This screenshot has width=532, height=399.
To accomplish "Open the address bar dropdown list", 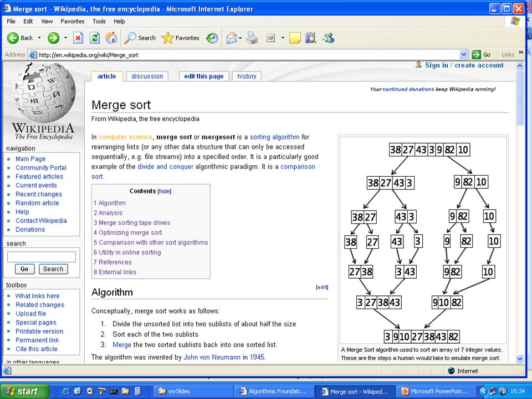I will coord(463,54).
